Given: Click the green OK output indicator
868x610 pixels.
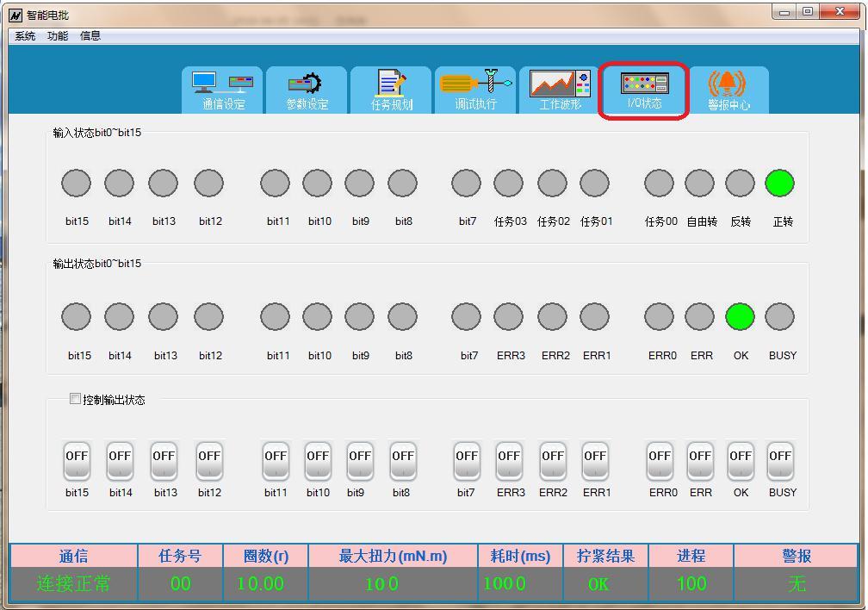Looking at the screenshot, I should (740, 316).
